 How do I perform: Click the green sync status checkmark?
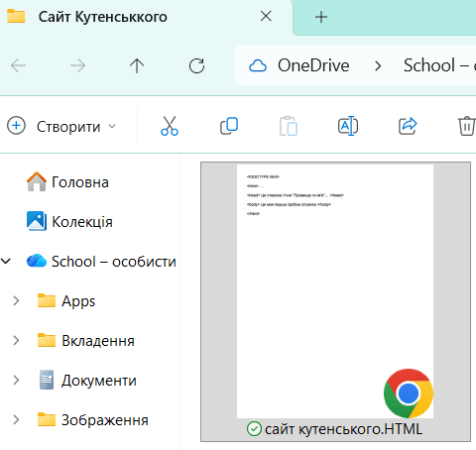coord(254,429)
